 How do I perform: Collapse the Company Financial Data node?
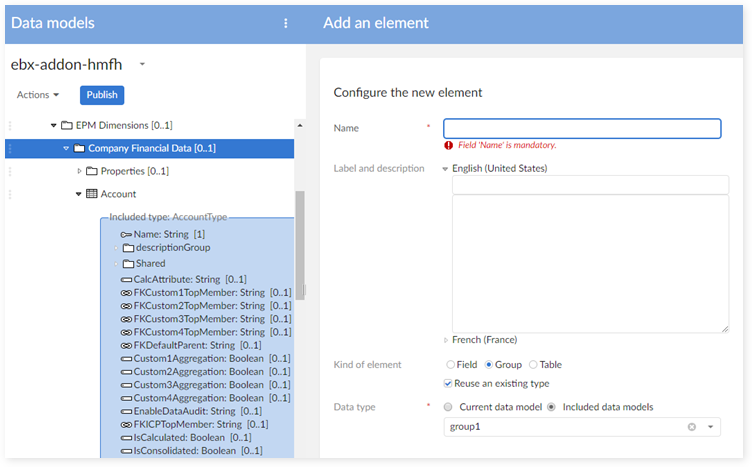66,148
